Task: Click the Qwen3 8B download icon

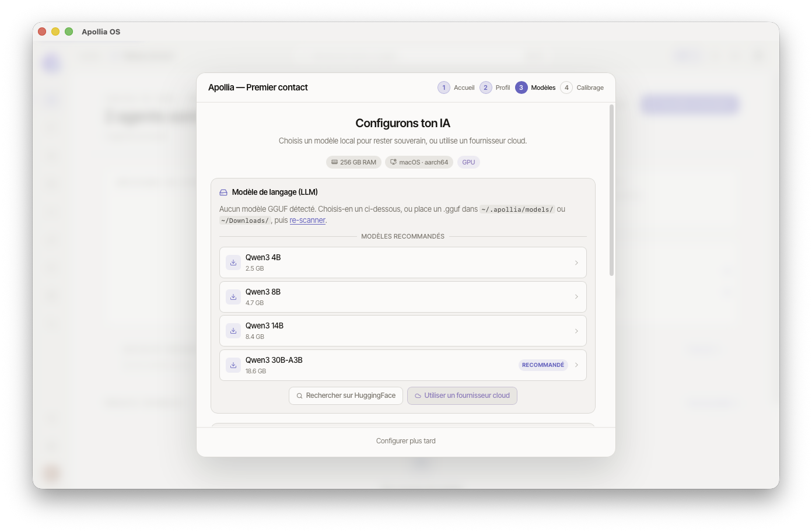Action: (x=233, y=297)
